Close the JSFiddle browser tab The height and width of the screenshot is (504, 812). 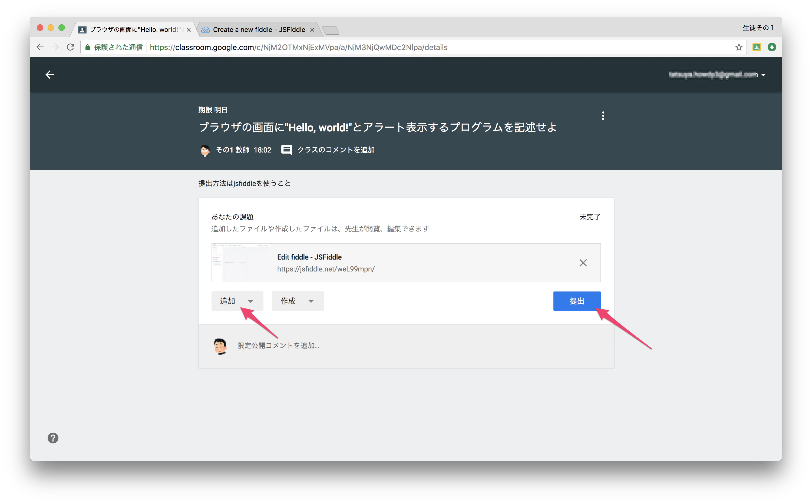click(x=312, y=30)
